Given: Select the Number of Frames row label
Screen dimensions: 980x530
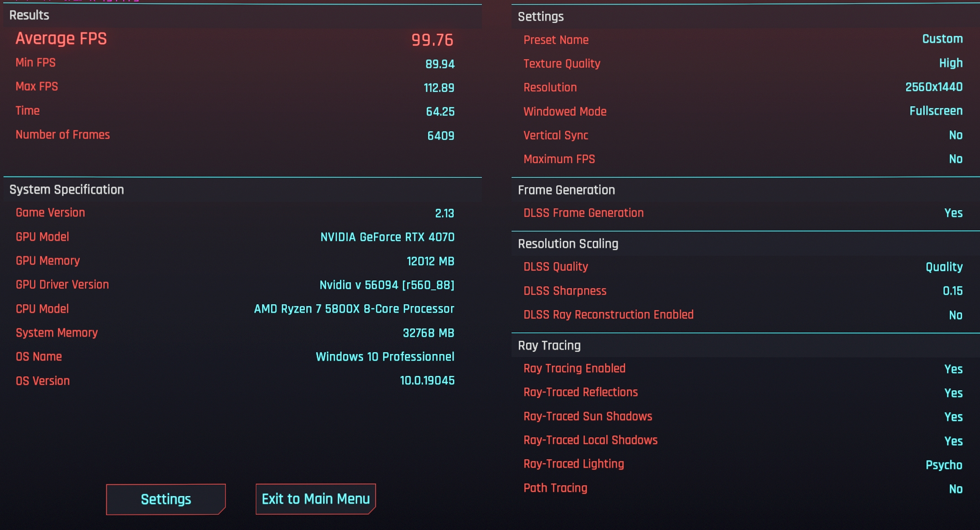Looking at the screenshot, I should click(63, 135).
